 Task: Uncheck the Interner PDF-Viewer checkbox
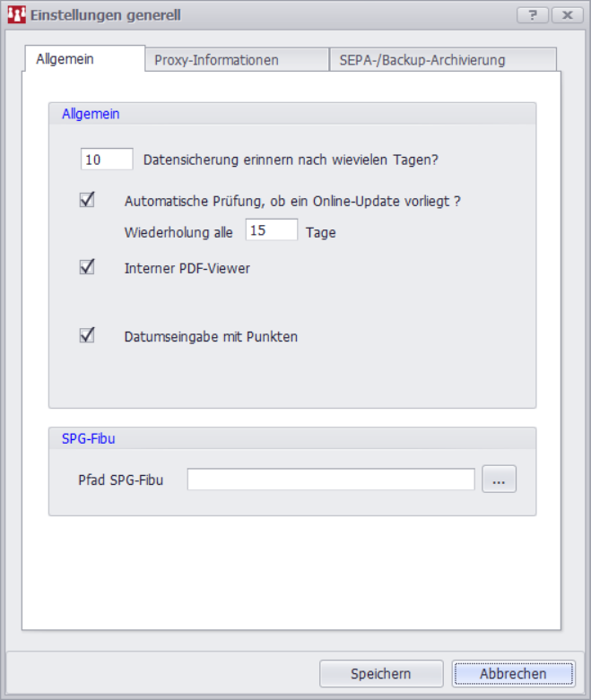87,267
